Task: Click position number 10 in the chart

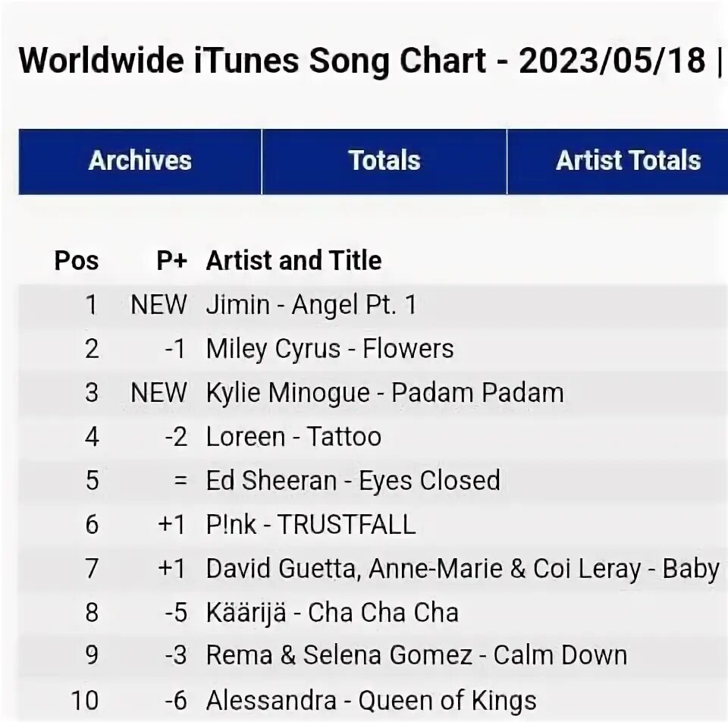Action: point(85,700)
